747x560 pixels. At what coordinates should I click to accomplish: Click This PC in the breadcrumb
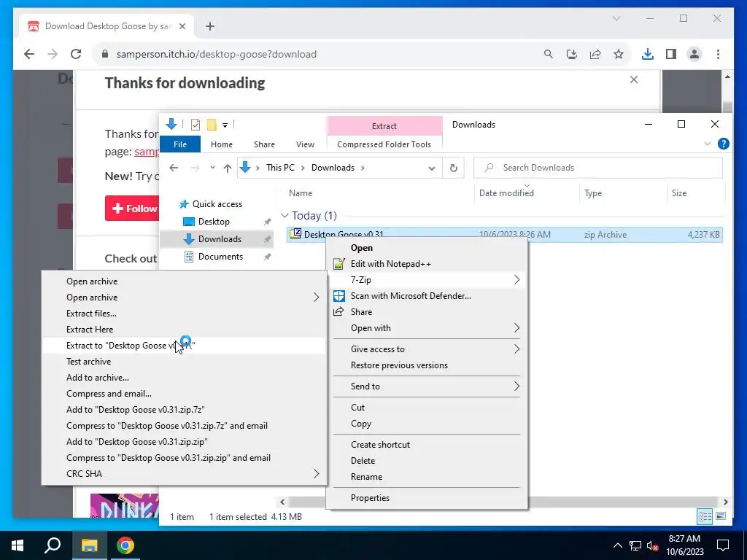pos(280,168)
